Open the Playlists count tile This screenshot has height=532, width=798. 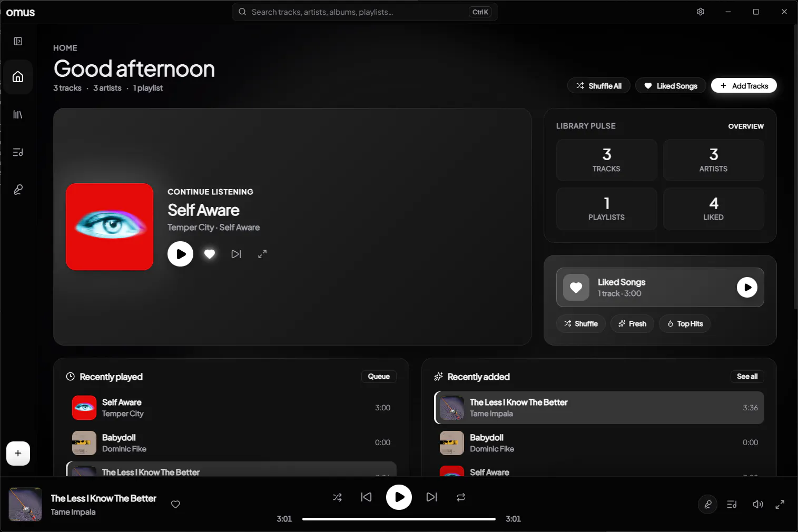tap(607, 209)
